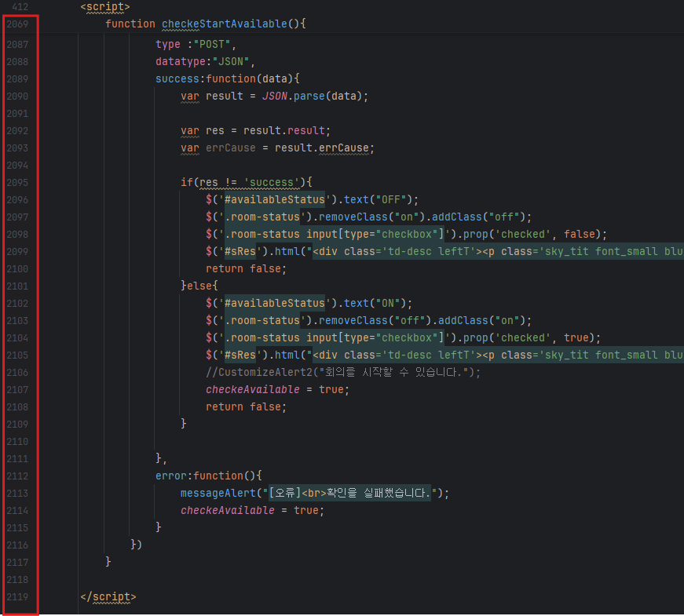Click JSON.parse(data) call

[312, 96]
